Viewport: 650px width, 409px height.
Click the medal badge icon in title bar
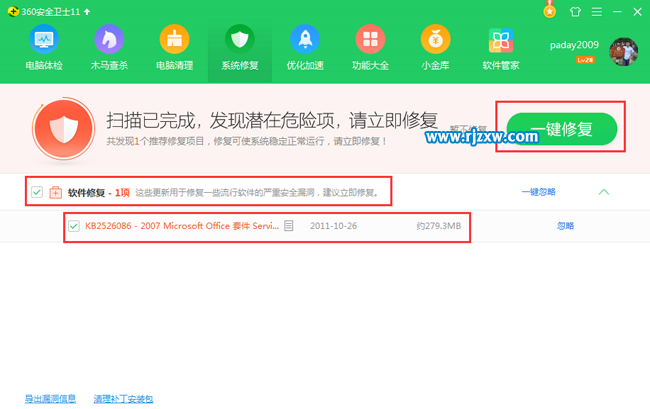(x=550, y=10)
